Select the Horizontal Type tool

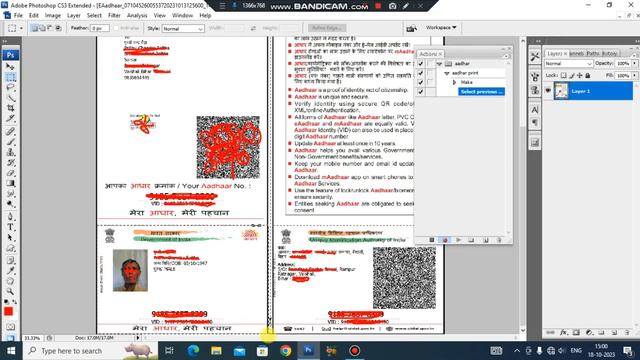click(10, 227)
